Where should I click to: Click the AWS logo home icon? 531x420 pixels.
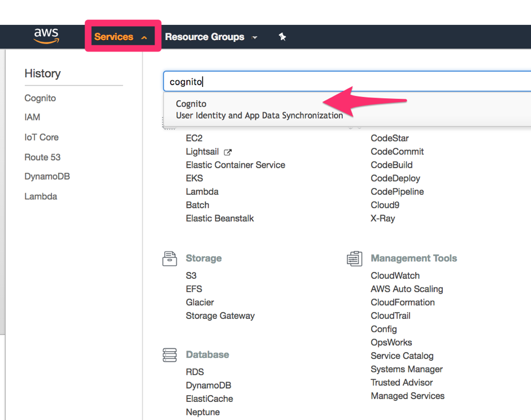pyautogui.click(x=46, y=36)
